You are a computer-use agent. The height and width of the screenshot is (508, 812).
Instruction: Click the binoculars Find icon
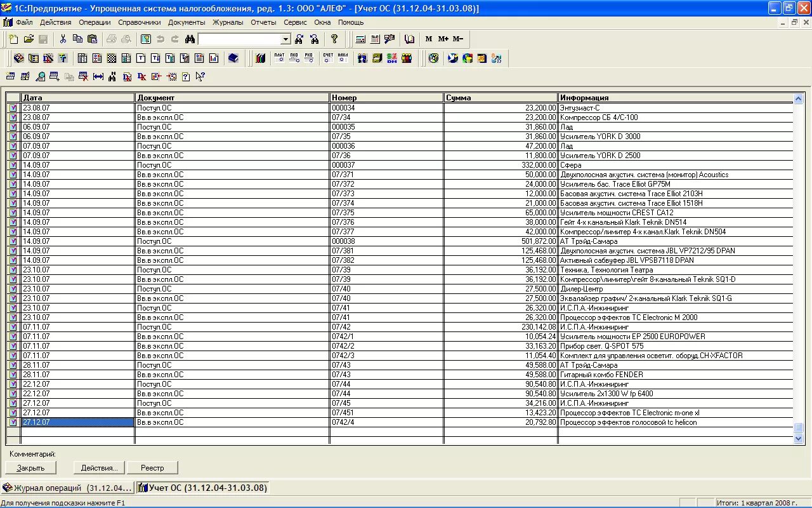190,39
